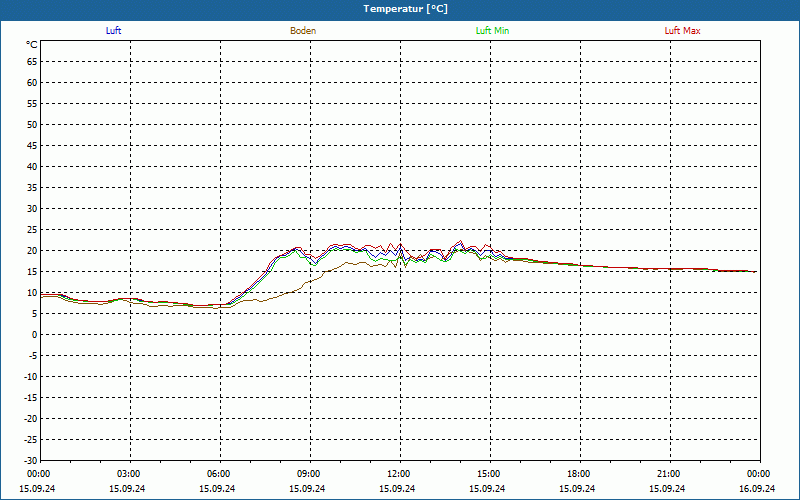Click the 21:00 time axis label
Screen dimensions: 800x500
(x=668, y=474)
